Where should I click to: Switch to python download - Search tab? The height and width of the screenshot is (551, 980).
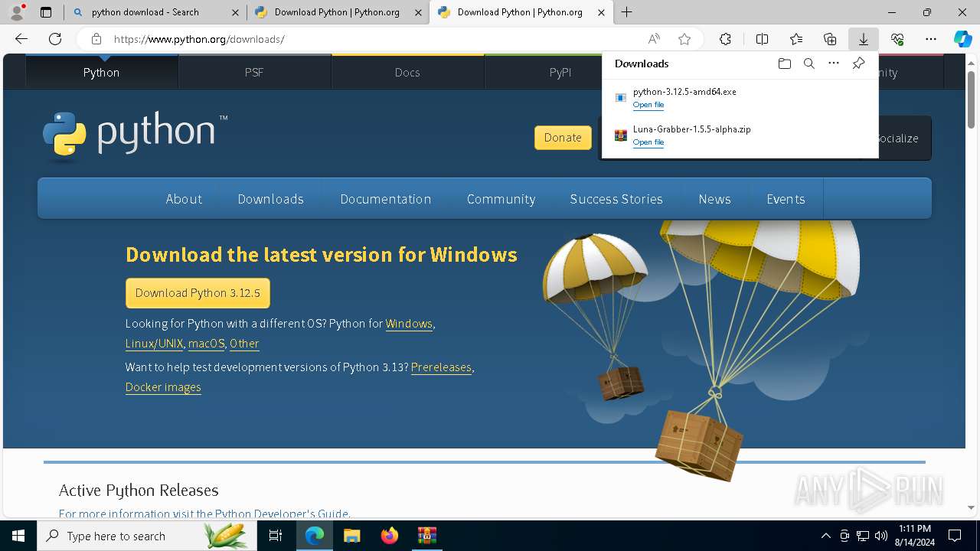tap(155, 12)
